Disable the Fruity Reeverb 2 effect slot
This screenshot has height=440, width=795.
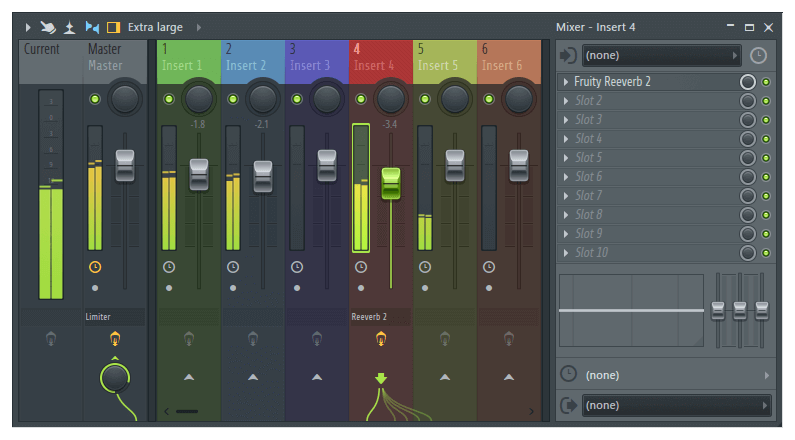(766, 82)
